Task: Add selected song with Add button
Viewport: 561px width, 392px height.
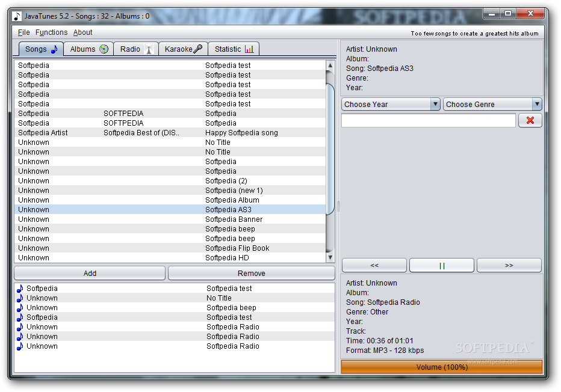Action: click(90, 274)
